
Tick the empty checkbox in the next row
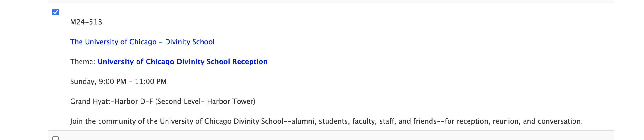tap(56, 138)
